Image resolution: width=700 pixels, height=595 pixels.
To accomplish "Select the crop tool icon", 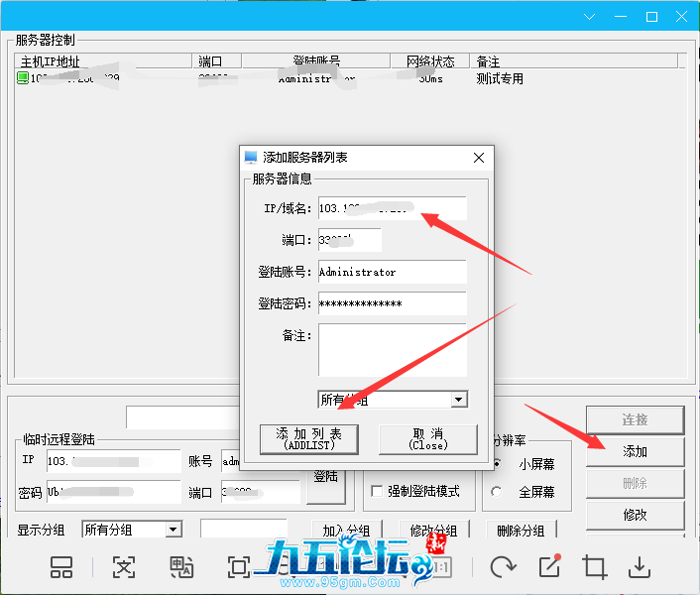I will 595,566.
